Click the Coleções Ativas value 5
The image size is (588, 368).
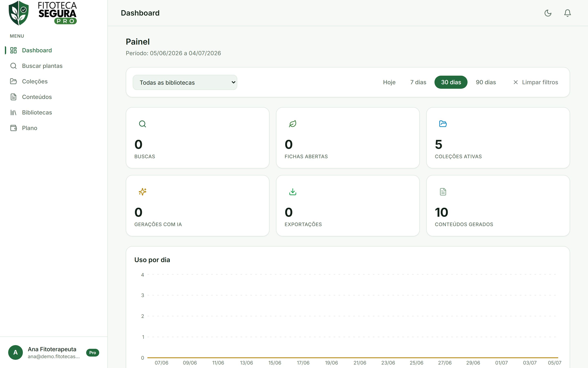click(x=439, y=144)
